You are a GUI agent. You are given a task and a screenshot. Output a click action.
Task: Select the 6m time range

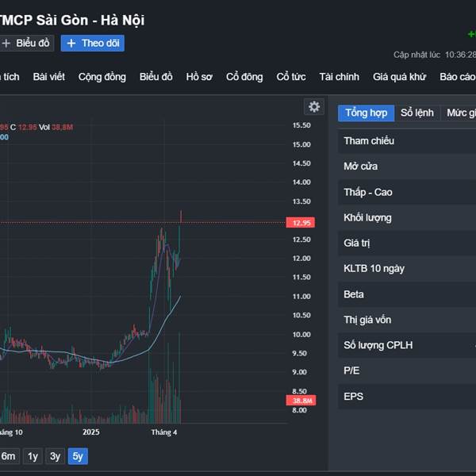[x=9, y=456]
